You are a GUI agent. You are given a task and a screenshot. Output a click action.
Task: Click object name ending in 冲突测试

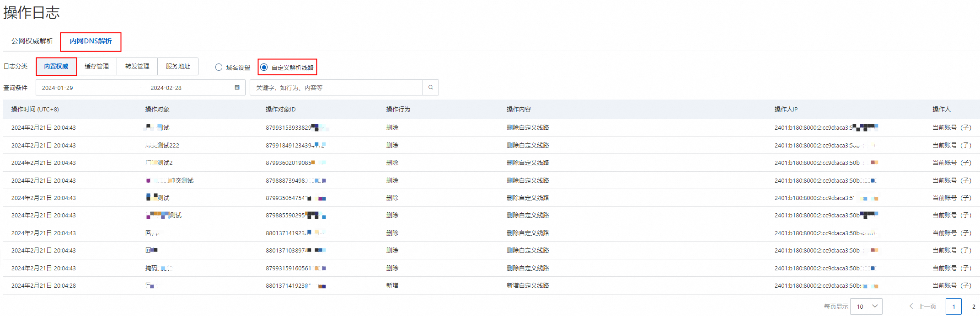pos(169,180)
